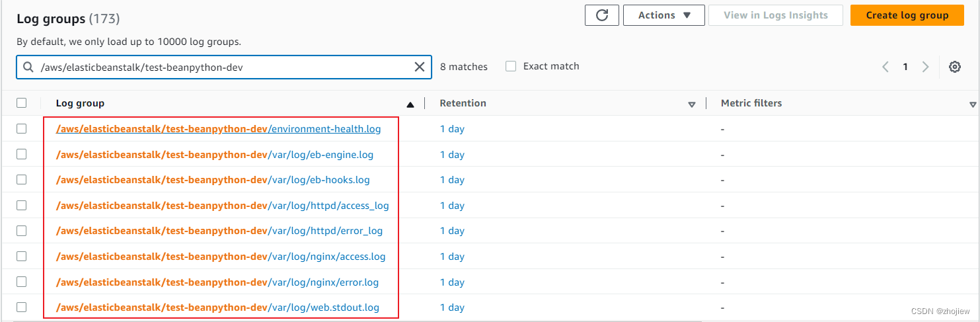Viewport: 980px width, 322px height.
Task: Open the /var/log/nginx/error.log log group
Action: click(x=217, y=282)
